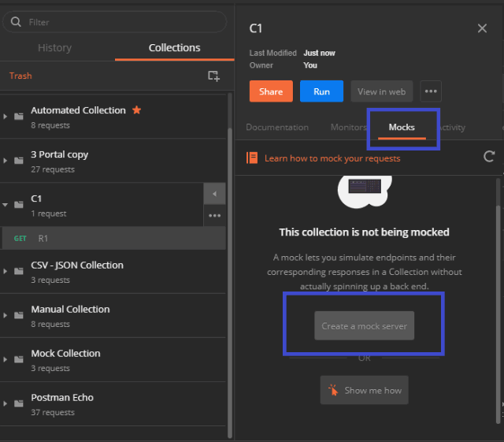Click View in web button

point(381,91)
